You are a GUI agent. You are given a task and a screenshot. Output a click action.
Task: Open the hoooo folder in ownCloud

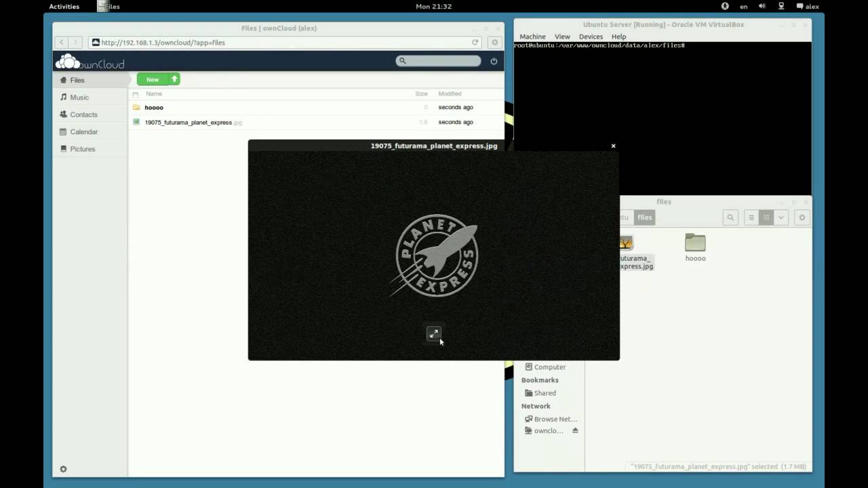click(x=154, y=107)
